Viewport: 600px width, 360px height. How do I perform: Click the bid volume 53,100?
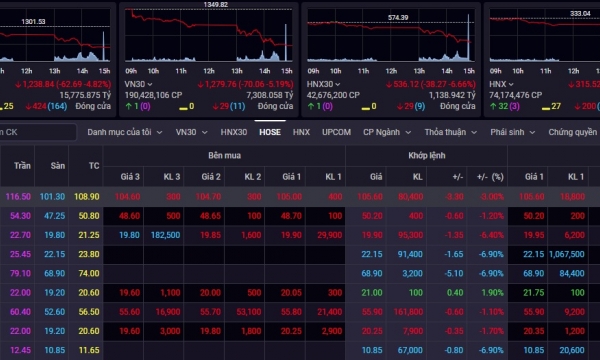[x=249, y=312]
